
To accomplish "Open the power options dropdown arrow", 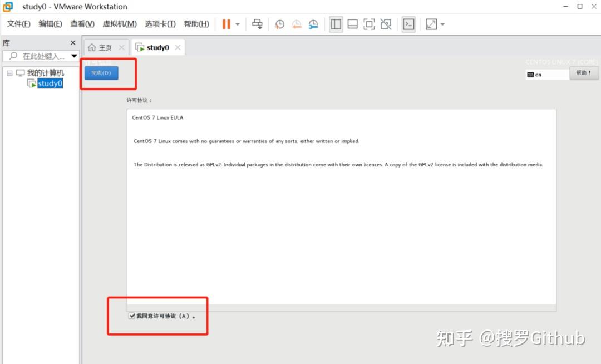I will pos(238,24).
